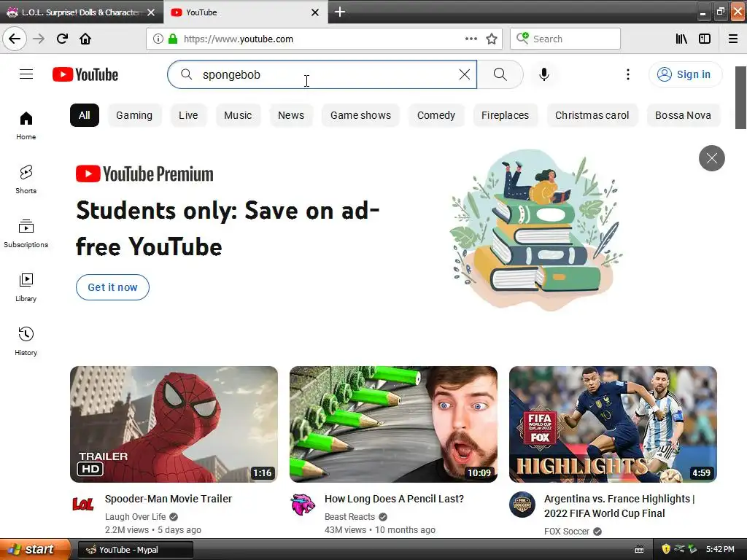Click Argentina vs. France Highlights title
This screenshot has width=747, height=560.
[619, 506]
